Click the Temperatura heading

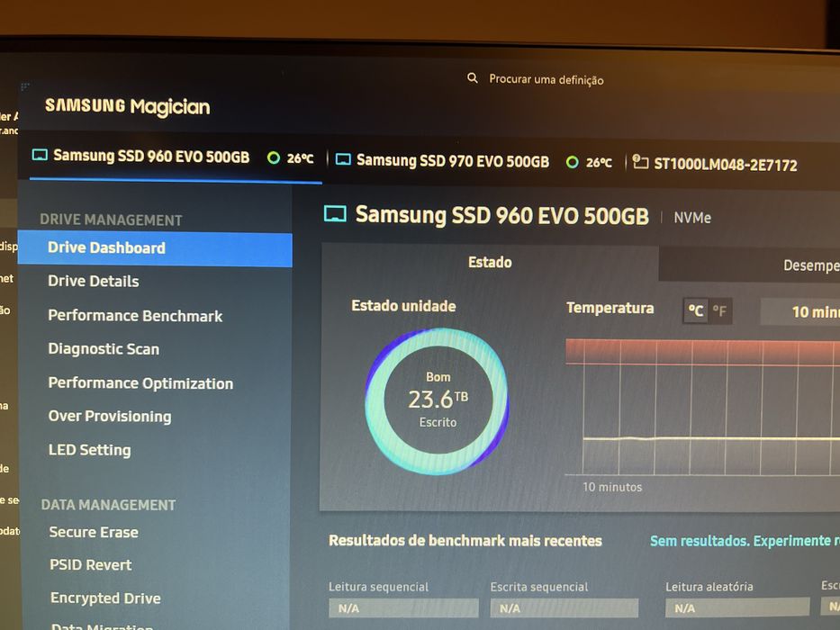(610, 308)
